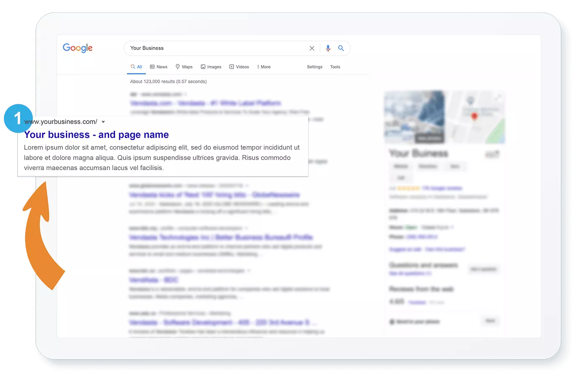Click the Google logo

point(77,48)
